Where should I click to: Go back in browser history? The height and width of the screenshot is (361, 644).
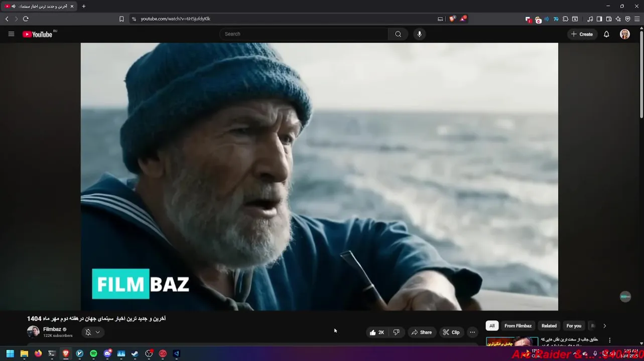(7, 19)
